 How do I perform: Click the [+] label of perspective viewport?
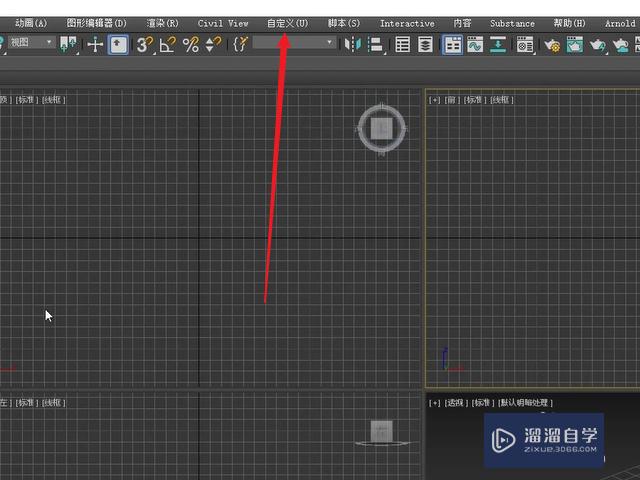(434, 403)
